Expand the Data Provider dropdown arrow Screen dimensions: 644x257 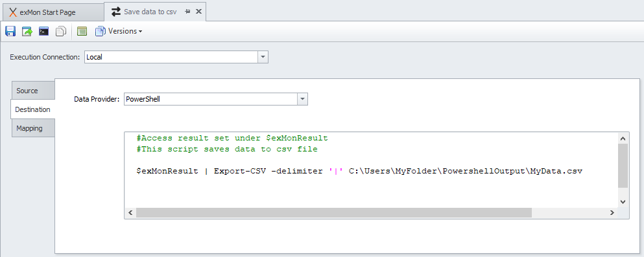click(302, 99)
